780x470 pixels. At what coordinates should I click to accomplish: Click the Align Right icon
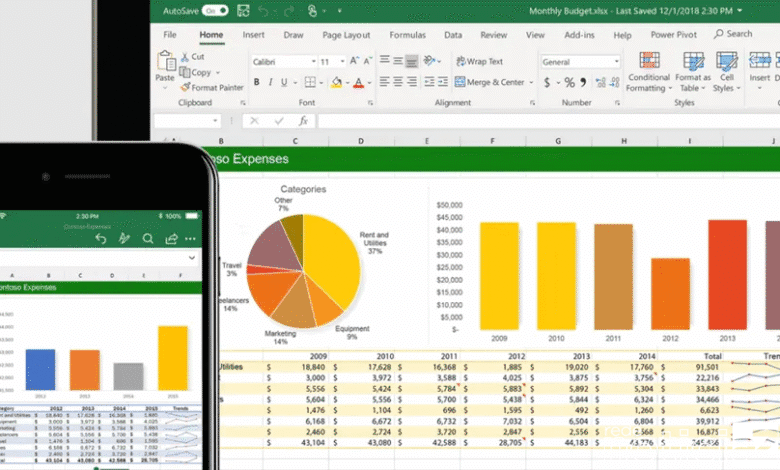coord(412,82)
